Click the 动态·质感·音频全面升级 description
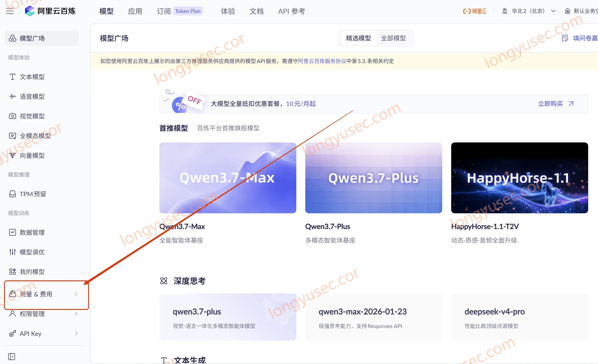 point(484,240)
